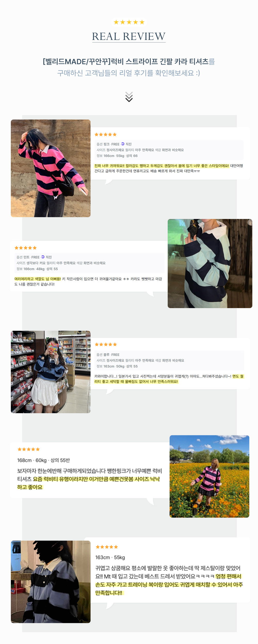The height and width of the screenshot is (644, 258).
Task: Click the highlighted text in the pink review
Action: coord(162,166)
